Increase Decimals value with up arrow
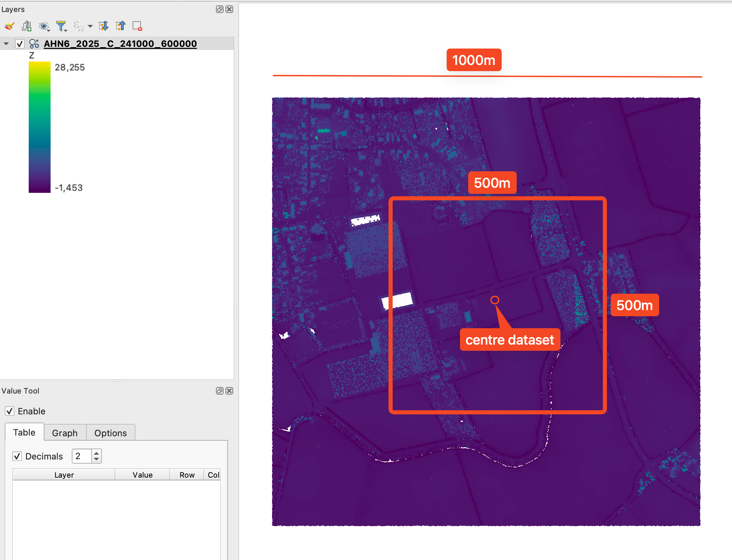732x560 pixels. (97, 453)
